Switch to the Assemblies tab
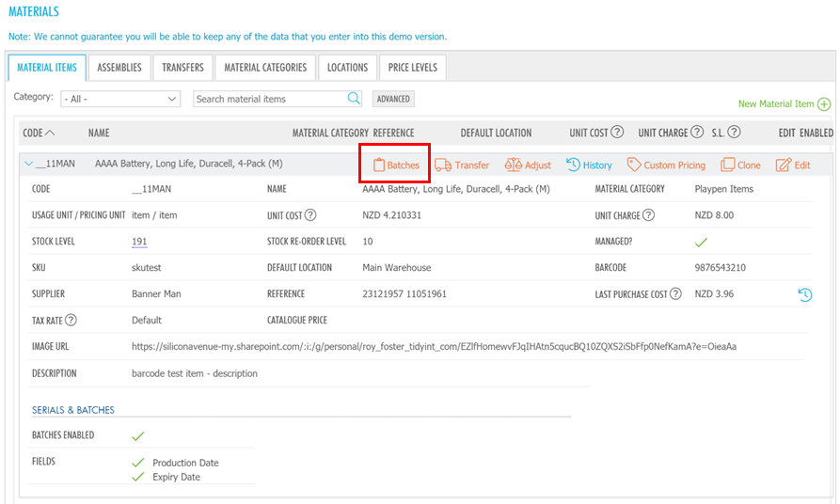 pyautogui.click(x=119, y=68)
